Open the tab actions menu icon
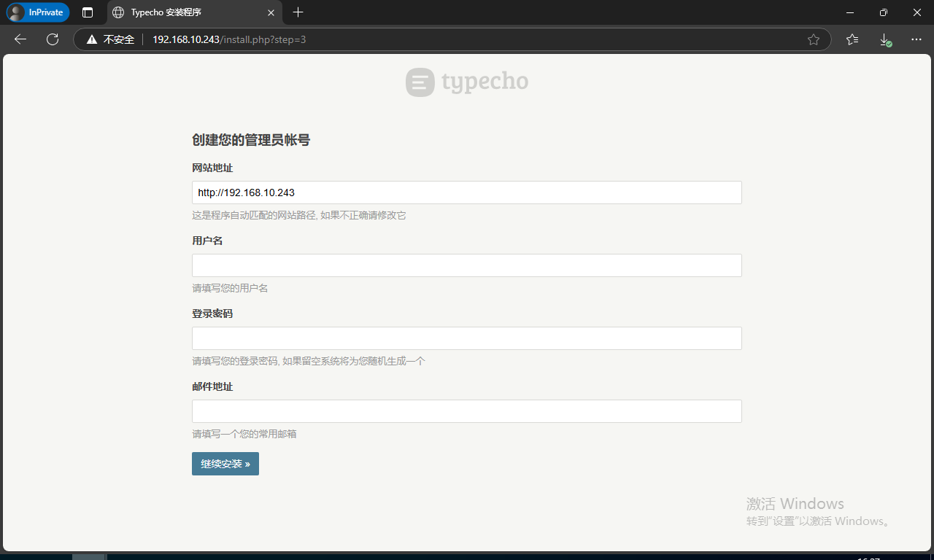 point(88,12)
